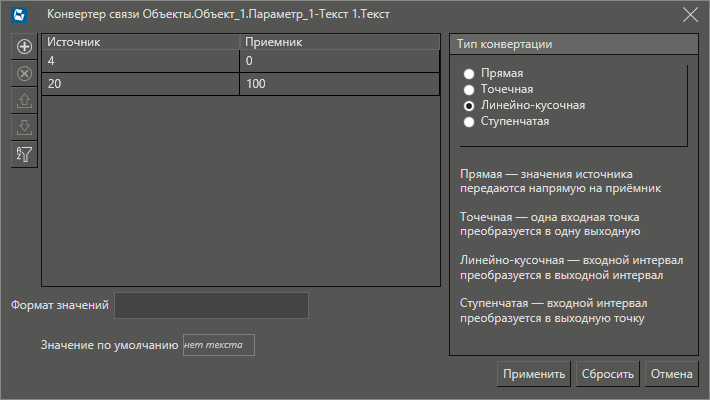Click the Формат значений input field
Screen dimensions: 710x400
tap(212, 306)
